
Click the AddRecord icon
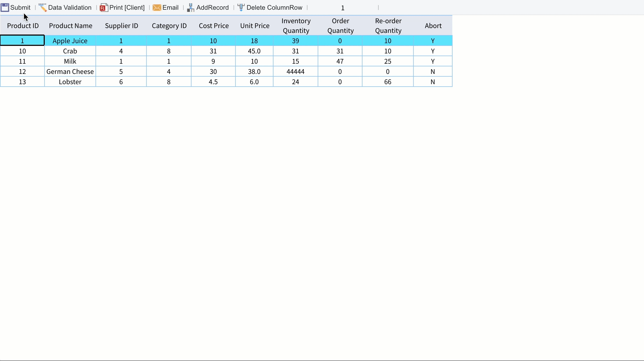[191, 8]
